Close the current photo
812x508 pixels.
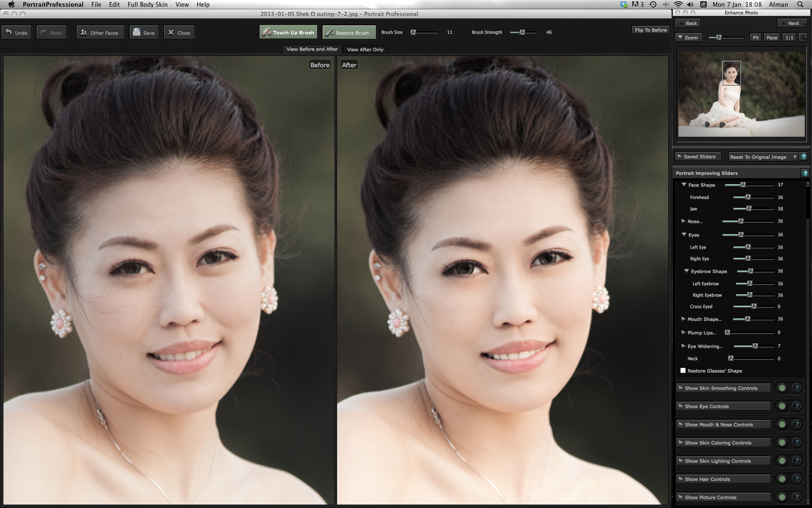(x=179, y=33)
